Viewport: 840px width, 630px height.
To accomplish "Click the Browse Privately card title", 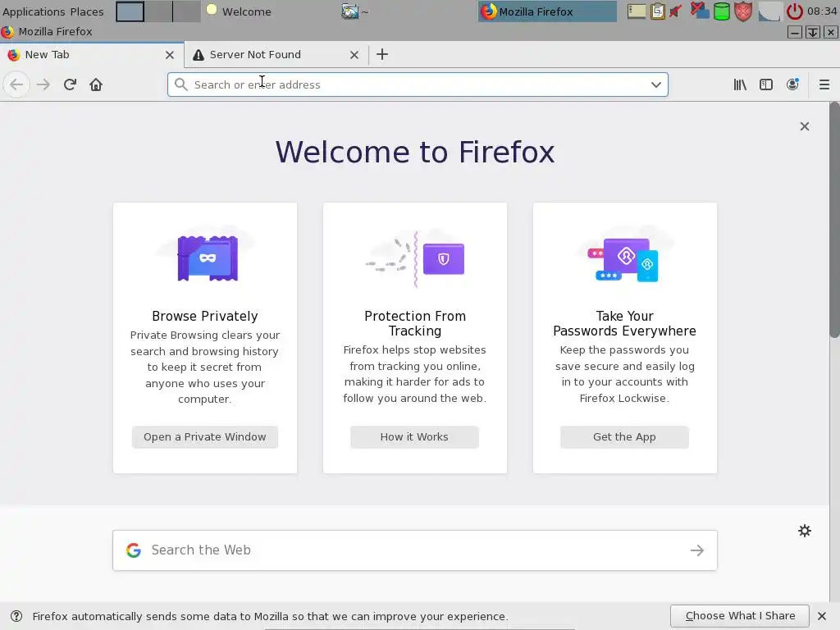I will click(204, 316).
